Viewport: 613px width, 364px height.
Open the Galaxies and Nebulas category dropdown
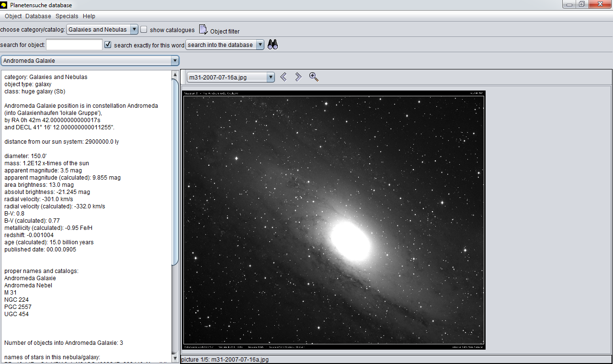point(102,29)
